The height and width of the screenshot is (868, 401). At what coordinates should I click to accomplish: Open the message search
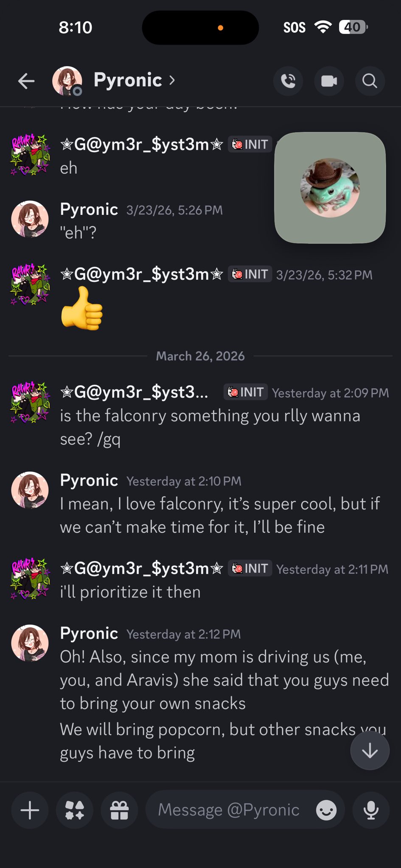tap(370, 81)
